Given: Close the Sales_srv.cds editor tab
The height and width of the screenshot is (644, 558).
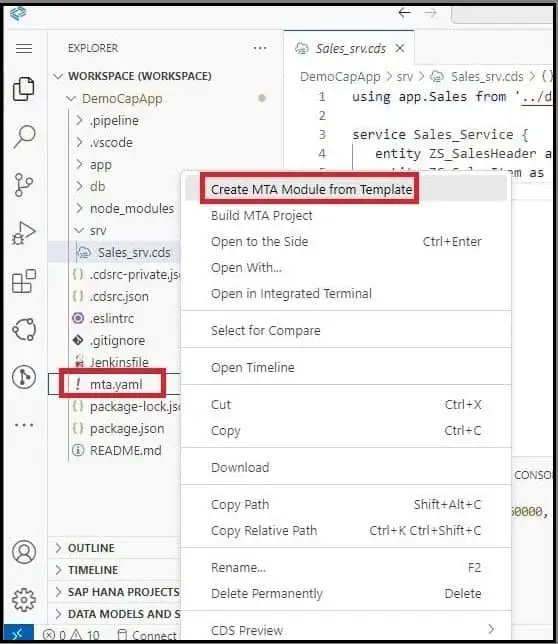Looking at the screenshot, I should coord(400,48).
